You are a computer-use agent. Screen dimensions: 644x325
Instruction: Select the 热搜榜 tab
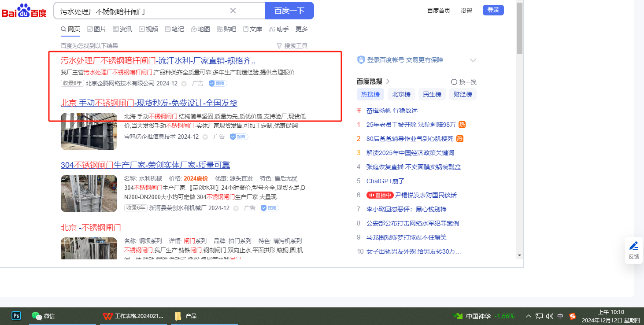coord(370,94)
